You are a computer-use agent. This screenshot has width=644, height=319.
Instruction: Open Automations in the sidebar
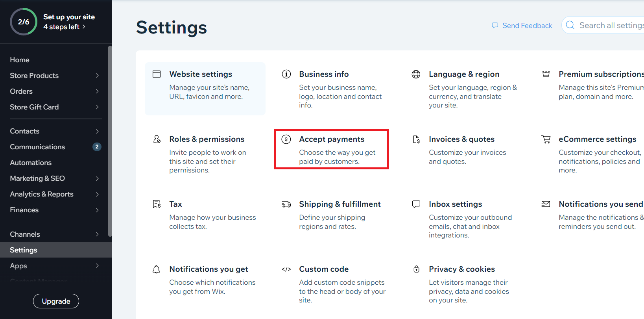31,163
